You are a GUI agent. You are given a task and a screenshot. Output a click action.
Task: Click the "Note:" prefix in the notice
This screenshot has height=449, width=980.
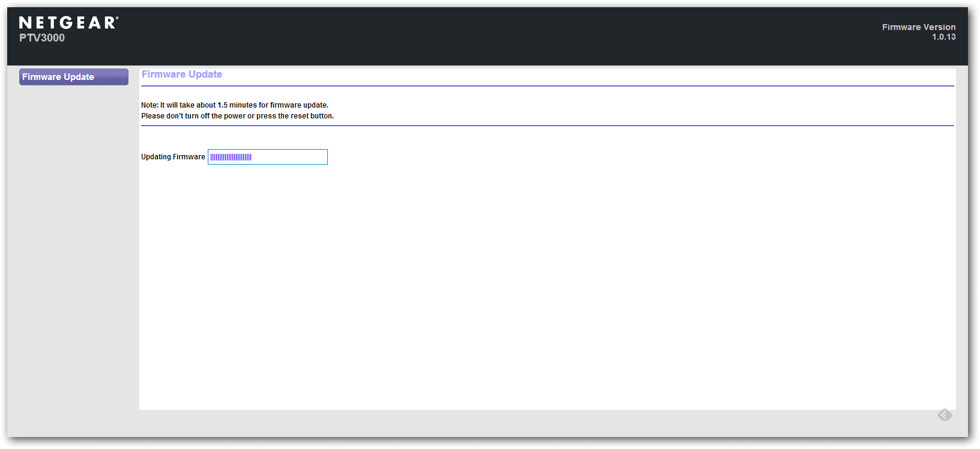click(150, 105)
